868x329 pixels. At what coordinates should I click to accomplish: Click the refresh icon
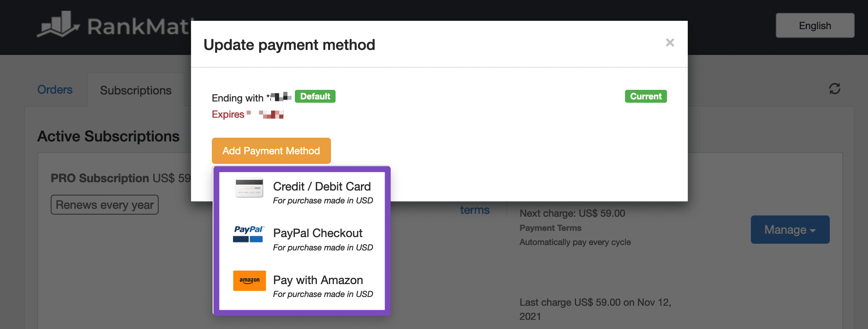(835, 89)
